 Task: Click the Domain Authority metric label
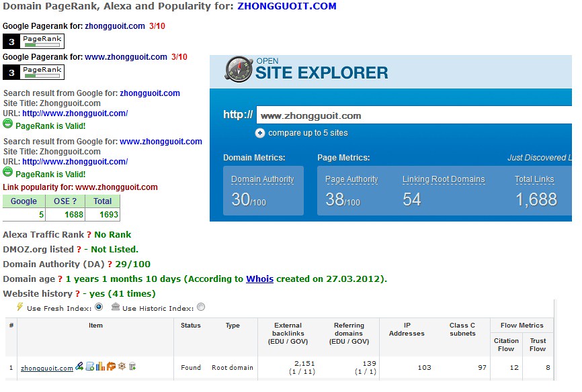(262, 179)
